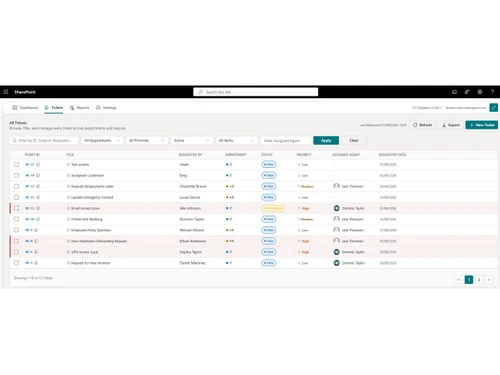Go to the next page arrow in pagination
500x375 pixels.
click(489, 280)
